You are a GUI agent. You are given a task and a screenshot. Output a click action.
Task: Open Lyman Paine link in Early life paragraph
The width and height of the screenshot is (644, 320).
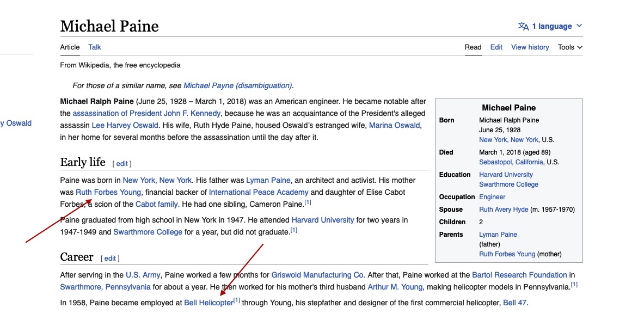pyautogui.click(x=268, y=180)
